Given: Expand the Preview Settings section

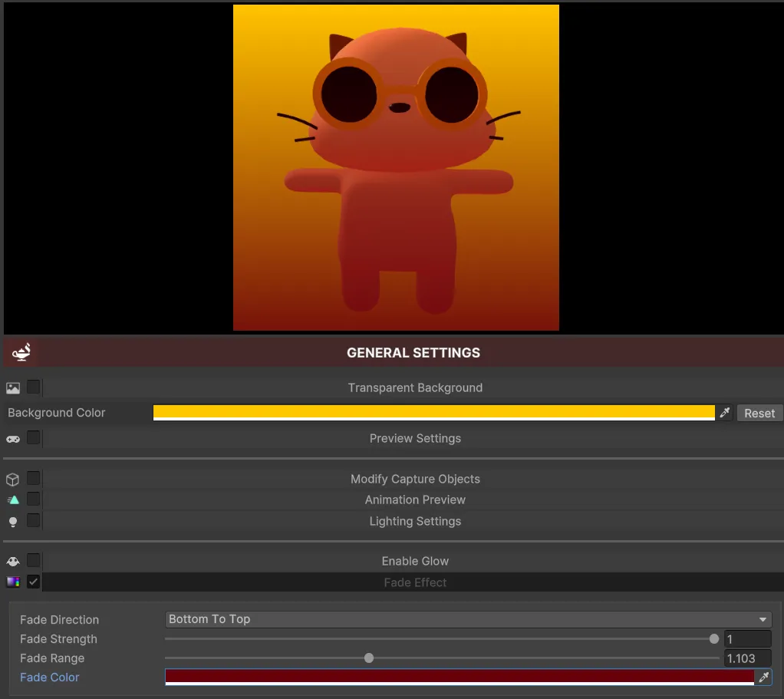Looking at the screenshot, I should point(415,438).
